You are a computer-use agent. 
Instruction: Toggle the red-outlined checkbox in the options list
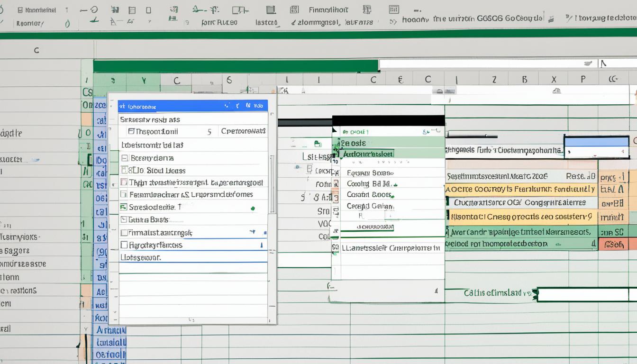(x=124, y=182)
